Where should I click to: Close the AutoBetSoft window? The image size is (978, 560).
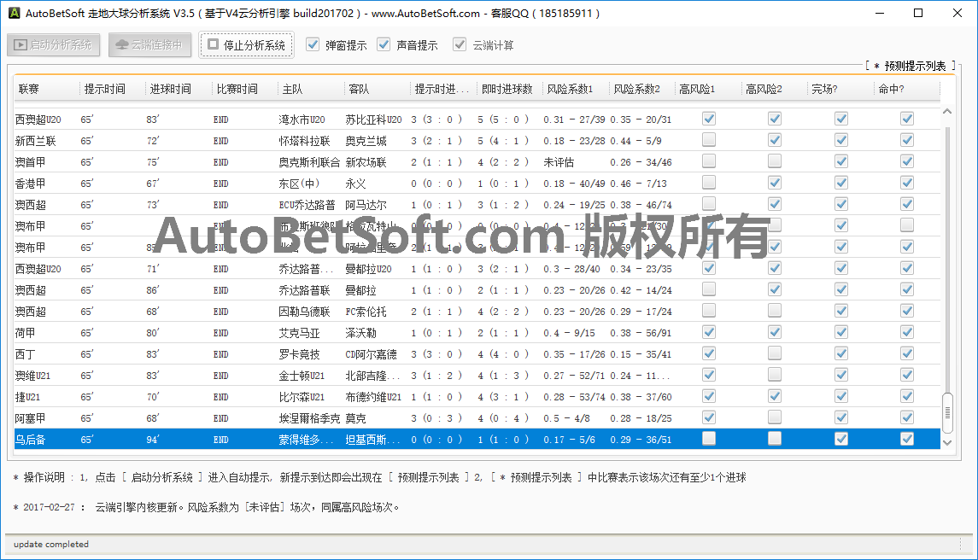coord(958,13)
